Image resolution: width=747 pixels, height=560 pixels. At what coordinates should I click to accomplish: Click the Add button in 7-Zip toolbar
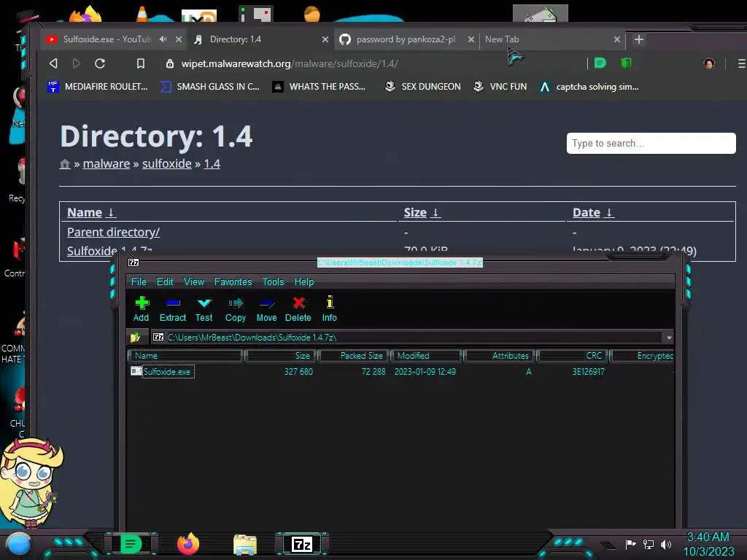(x=141, y=308)
